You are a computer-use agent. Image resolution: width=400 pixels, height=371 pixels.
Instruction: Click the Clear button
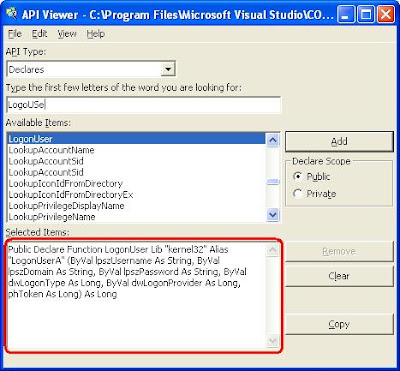coord(339,276)
